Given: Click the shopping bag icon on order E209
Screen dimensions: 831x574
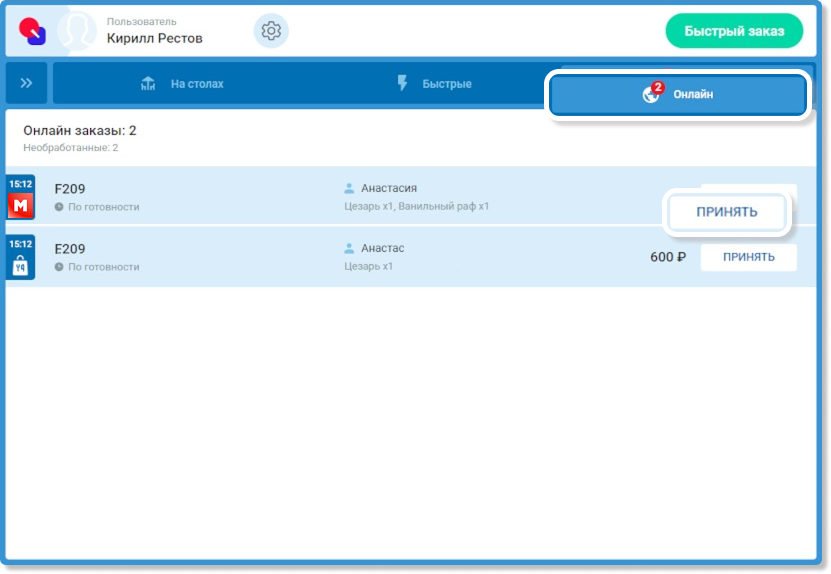Looking at the screenshot, I should point(21,265).
